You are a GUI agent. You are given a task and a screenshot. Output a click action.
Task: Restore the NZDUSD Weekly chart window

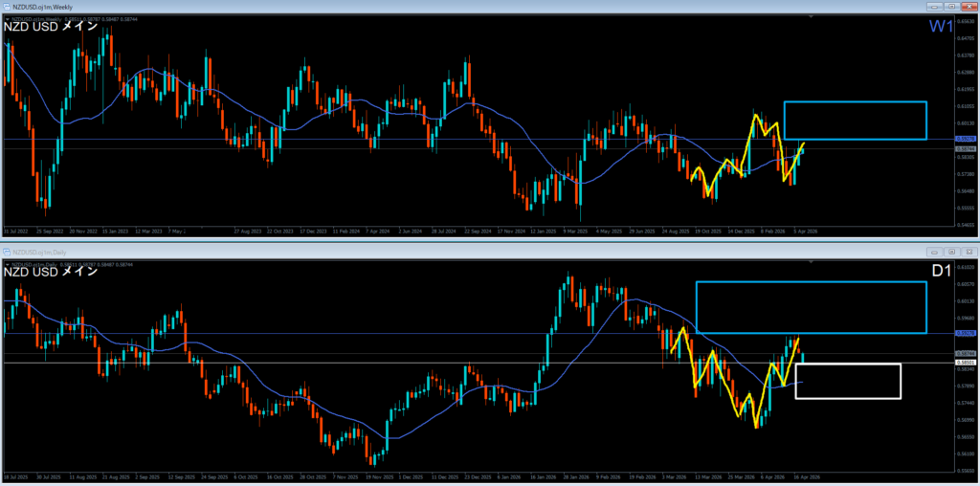[x=951, y=7]
